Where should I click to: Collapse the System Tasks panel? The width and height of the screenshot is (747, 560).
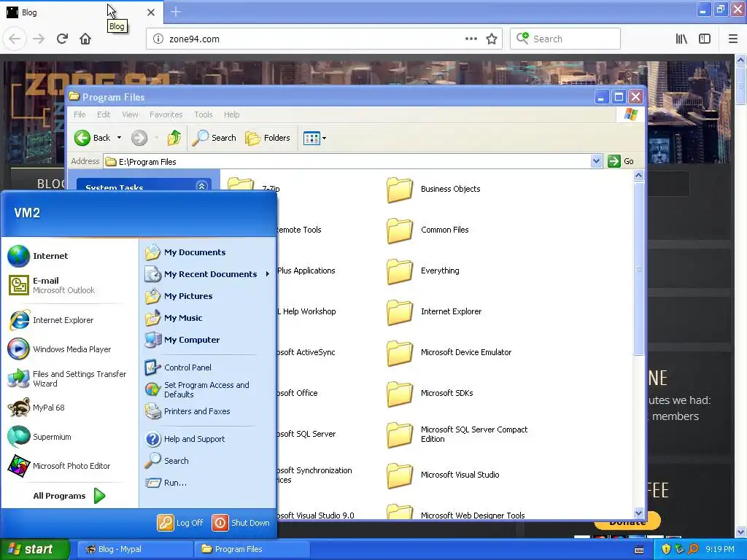[x=201, y=186]
